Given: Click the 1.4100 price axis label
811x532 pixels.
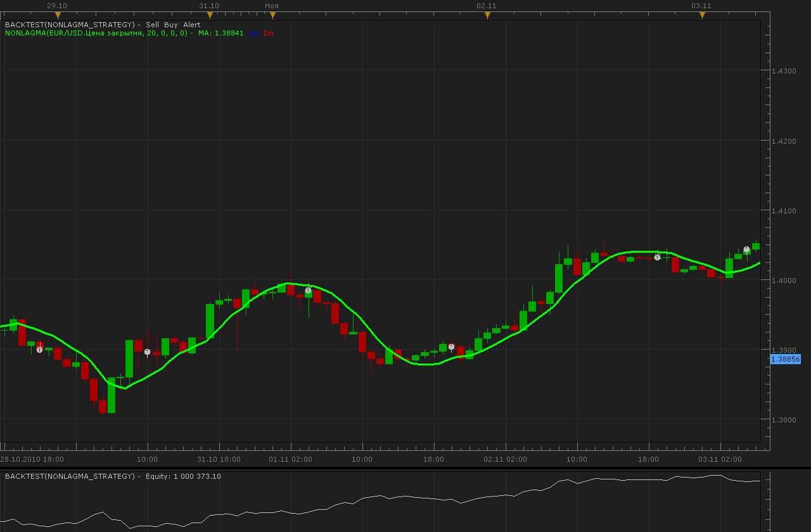Looking at the screenshot, I should click(784, 210).
